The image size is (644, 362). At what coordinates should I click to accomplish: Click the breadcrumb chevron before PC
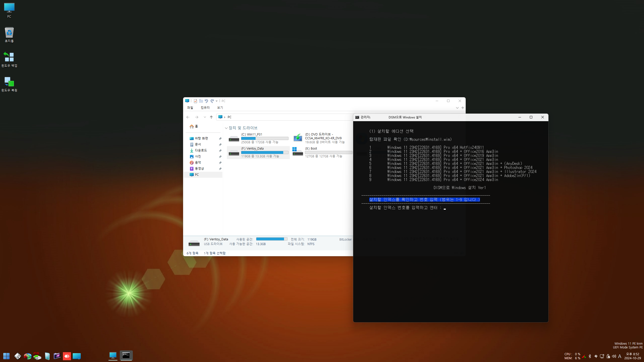(x=225, y=117)
